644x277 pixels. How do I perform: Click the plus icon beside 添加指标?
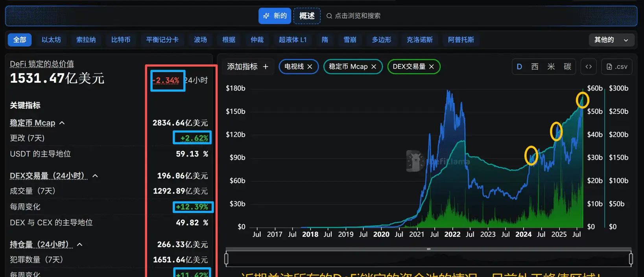[266, 67]
